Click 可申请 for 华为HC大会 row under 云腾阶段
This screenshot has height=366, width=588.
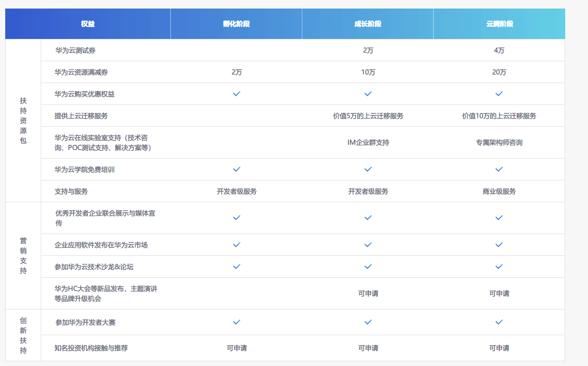coord(499,293)
